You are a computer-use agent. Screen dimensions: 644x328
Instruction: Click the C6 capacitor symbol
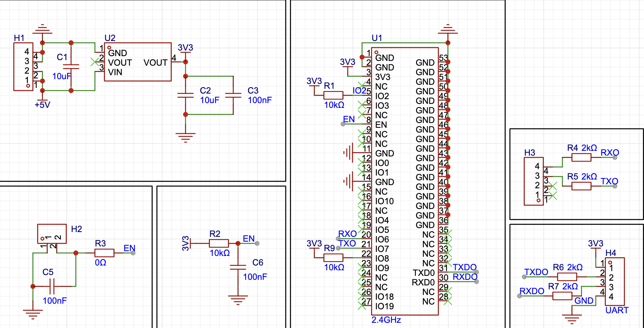click(238, 267)
